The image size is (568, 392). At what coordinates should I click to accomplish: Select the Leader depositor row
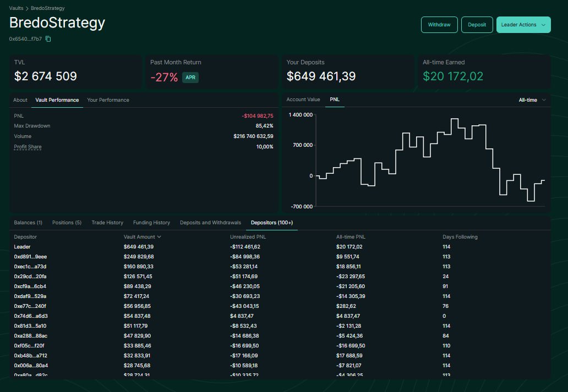(280, 246)
